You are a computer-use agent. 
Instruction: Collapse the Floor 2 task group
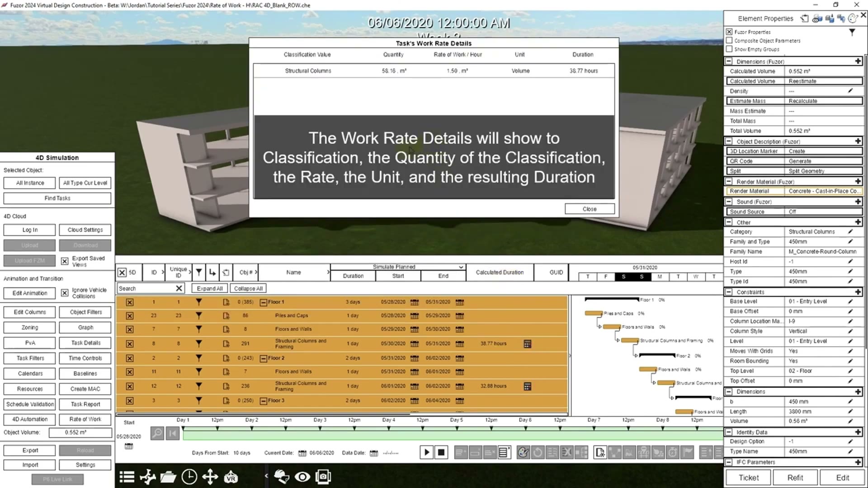click(x=263, y=358)
